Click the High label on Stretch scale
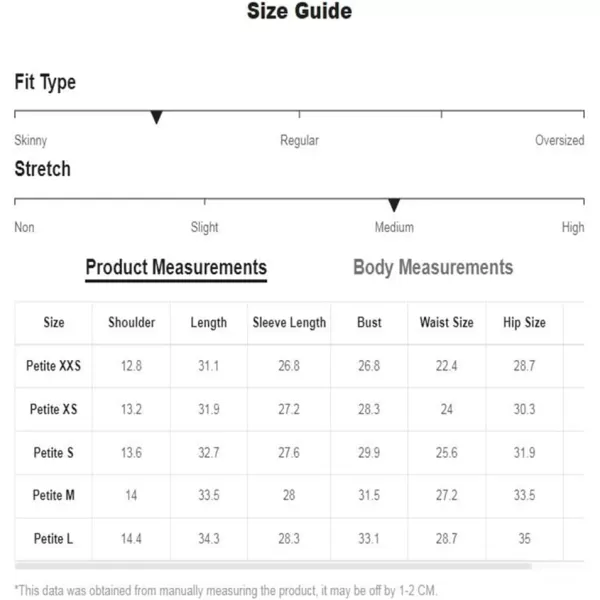 [x=573, y=227]
